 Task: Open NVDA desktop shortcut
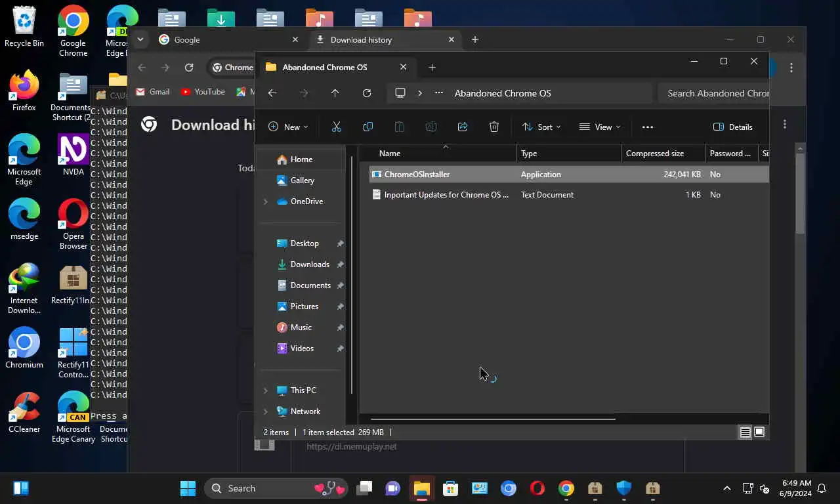click(x=73, y=155)
